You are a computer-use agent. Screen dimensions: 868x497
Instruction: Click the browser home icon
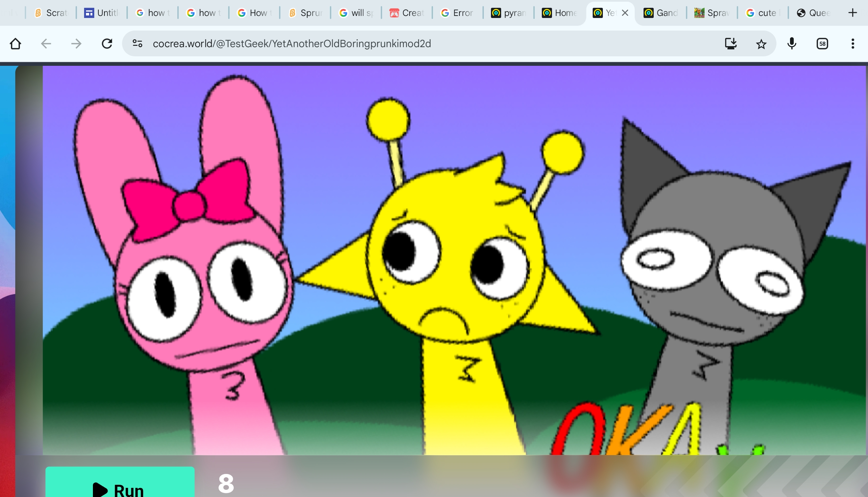pyautogui.click(x=15, y=44)
